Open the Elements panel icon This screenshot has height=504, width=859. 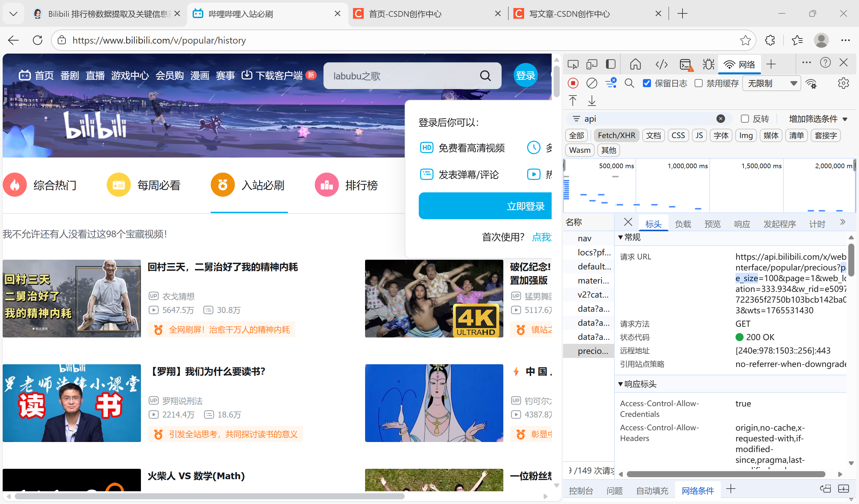click(661, 64)
